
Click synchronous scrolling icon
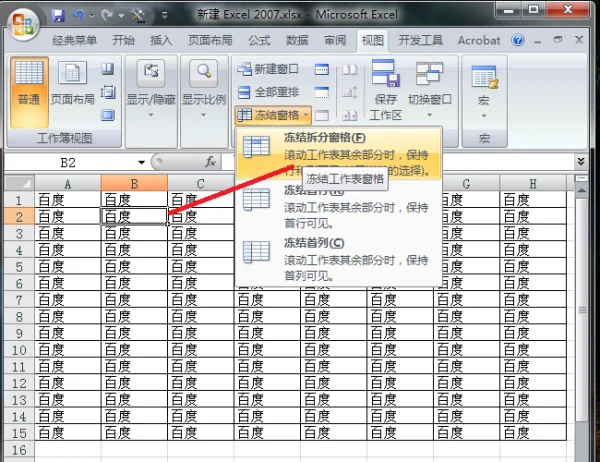pos(349,92)
